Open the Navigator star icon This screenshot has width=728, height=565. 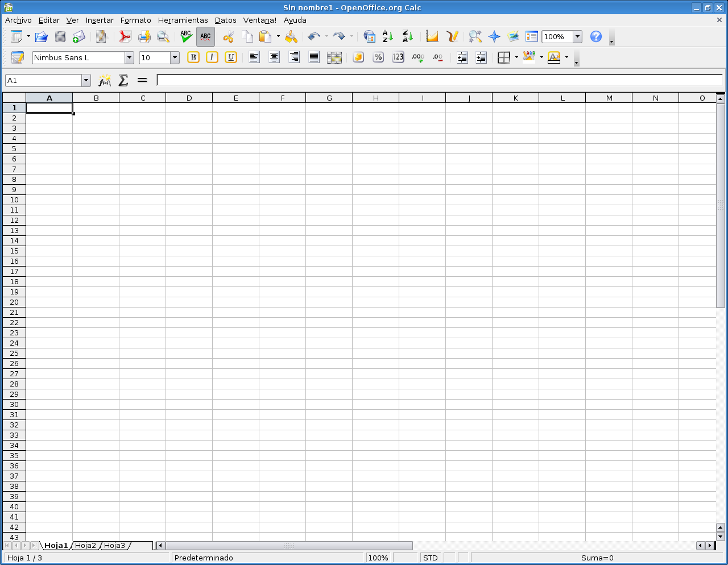click(494, 37)
